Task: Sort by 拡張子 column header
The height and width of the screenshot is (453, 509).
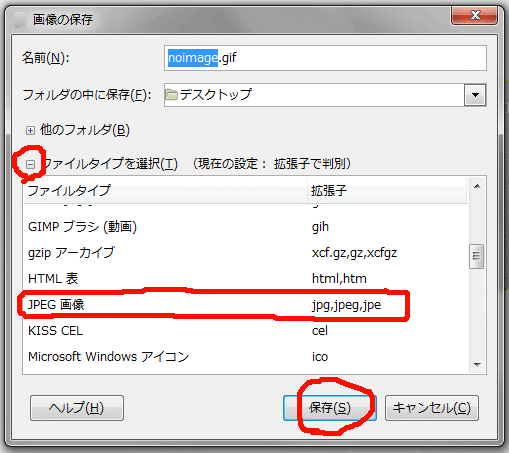Action: [x=387, y=191]
